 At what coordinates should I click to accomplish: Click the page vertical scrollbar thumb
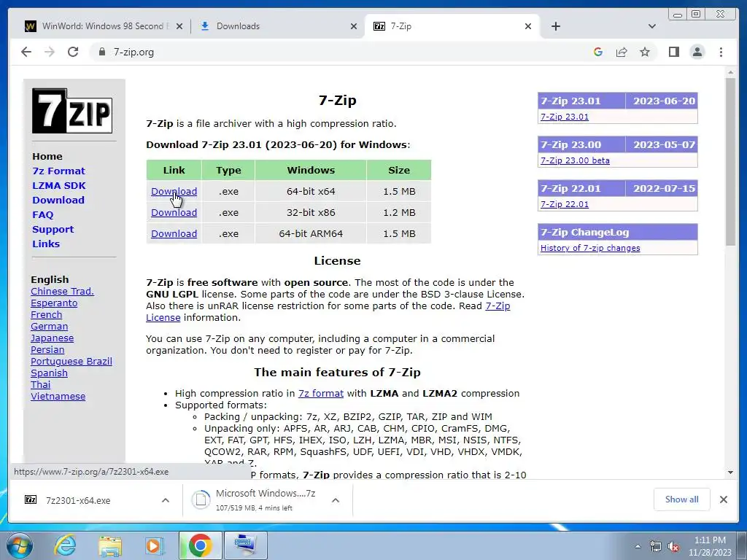click(730, 162)
